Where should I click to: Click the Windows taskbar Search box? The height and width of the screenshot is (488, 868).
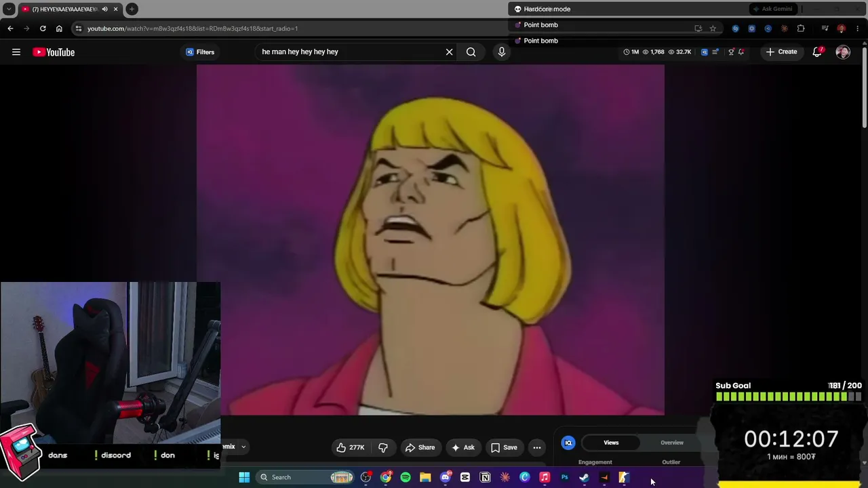click(305, 477)
